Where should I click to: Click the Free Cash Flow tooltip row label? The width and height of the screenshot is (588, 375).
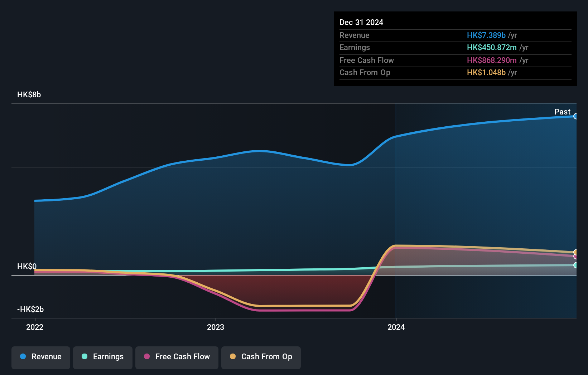pos(367,60)
